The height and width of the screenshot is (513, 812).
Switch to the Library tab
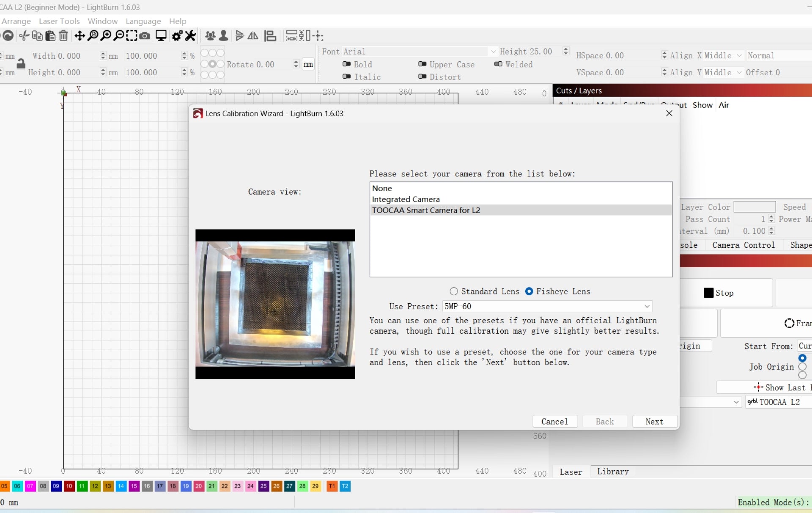click(x=612, y=472)
